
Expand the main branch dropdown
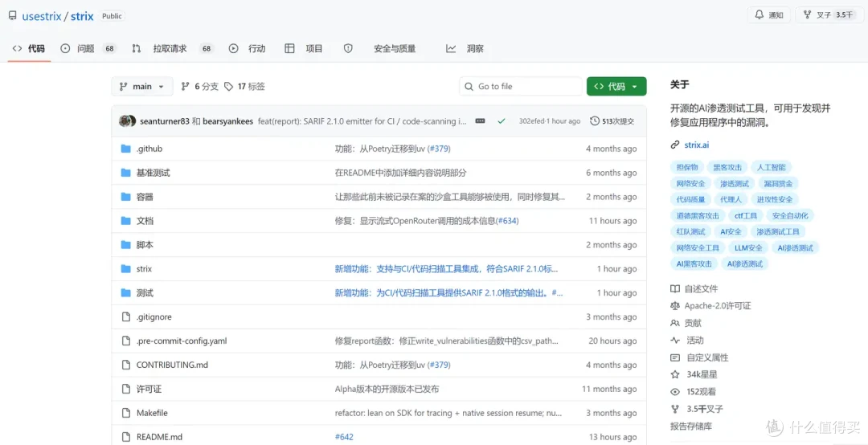tap(142, 86)
